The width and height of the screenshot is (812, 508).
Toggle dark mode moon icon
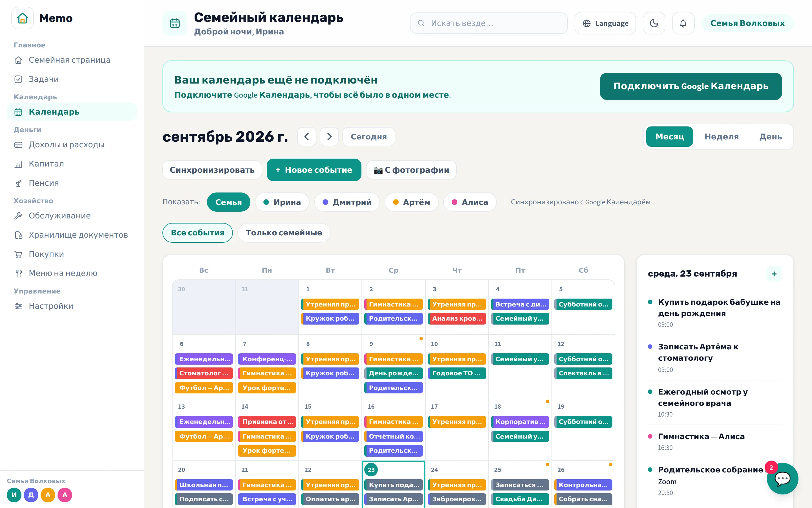point(654,23)
